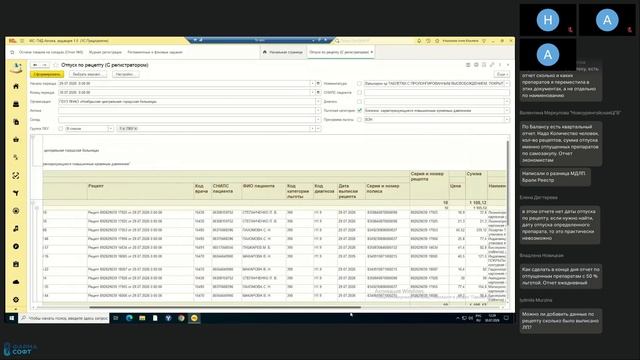Expand the Склад dropdown
640x360 pixels.
pos(318,119)
